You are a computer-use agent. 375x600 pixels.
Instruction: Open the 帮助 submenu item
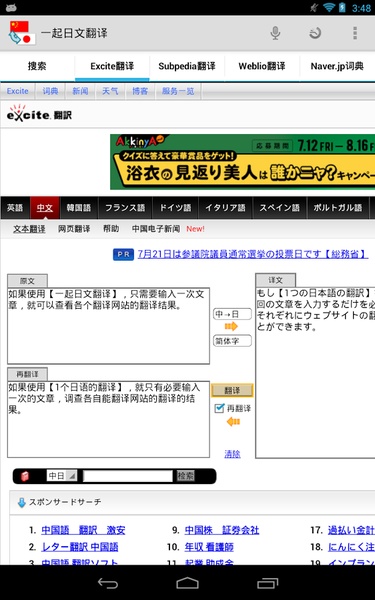(111, 229)
